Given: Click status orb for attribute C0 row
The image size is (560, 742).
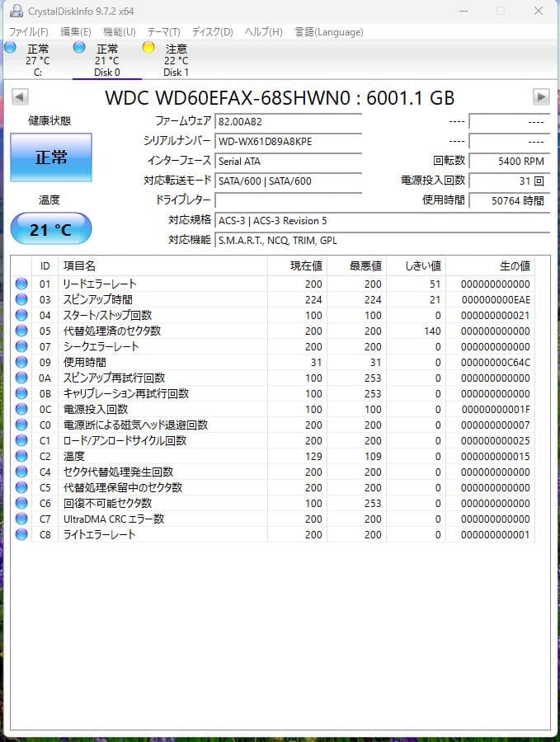Looking at the screenshot, I should coord(21,425).
